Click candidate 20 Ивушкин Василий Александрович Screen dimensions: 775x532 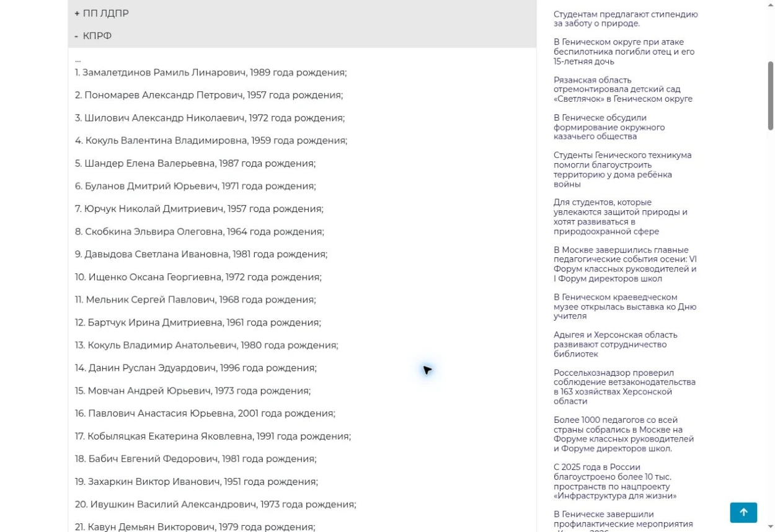pos(216,505)
